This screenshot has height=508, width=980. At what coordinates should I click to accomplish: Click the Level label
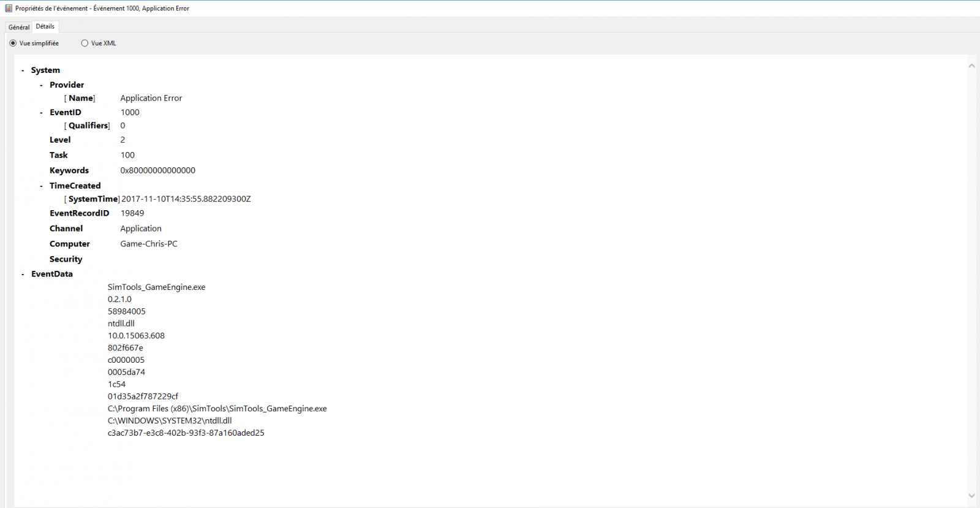click(60, 140)
